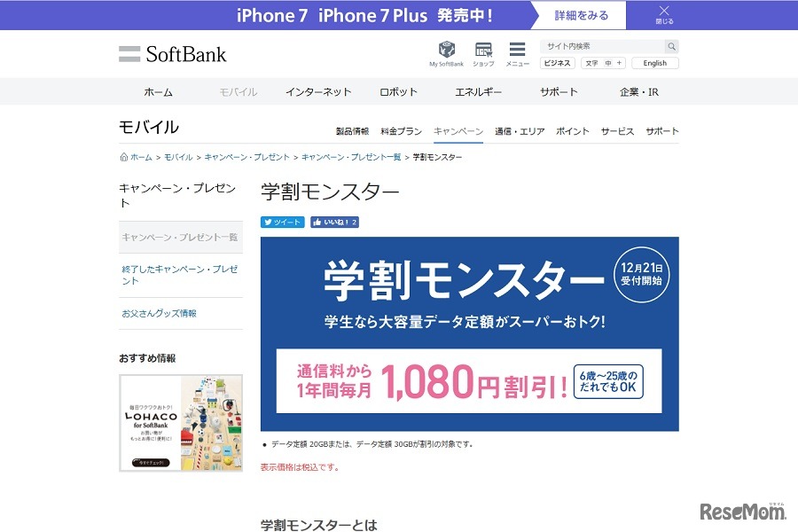Close the iPhone 7 banner
The height and width of the screenshot is (532, 798).
tap(664, 15)
